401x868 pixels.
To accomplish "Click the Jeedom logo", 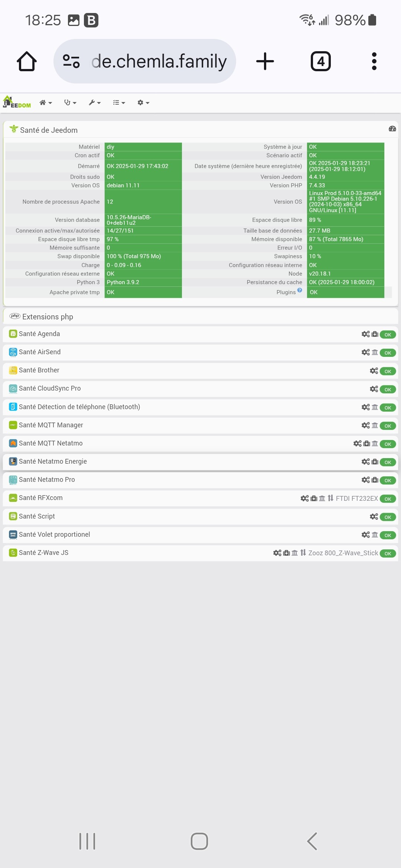I will [17, 102].
